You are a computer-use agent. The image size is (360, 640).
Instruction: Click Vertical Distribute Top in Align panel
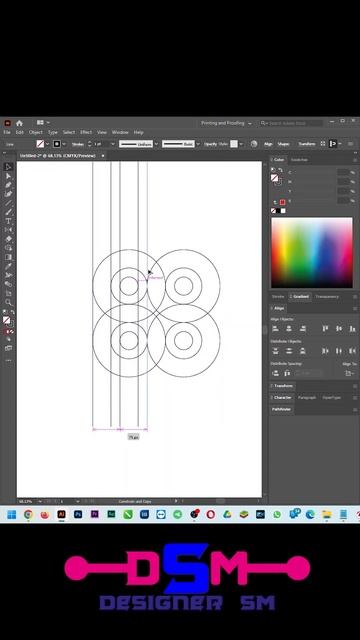pyautogui.click(x=276, y=351)
